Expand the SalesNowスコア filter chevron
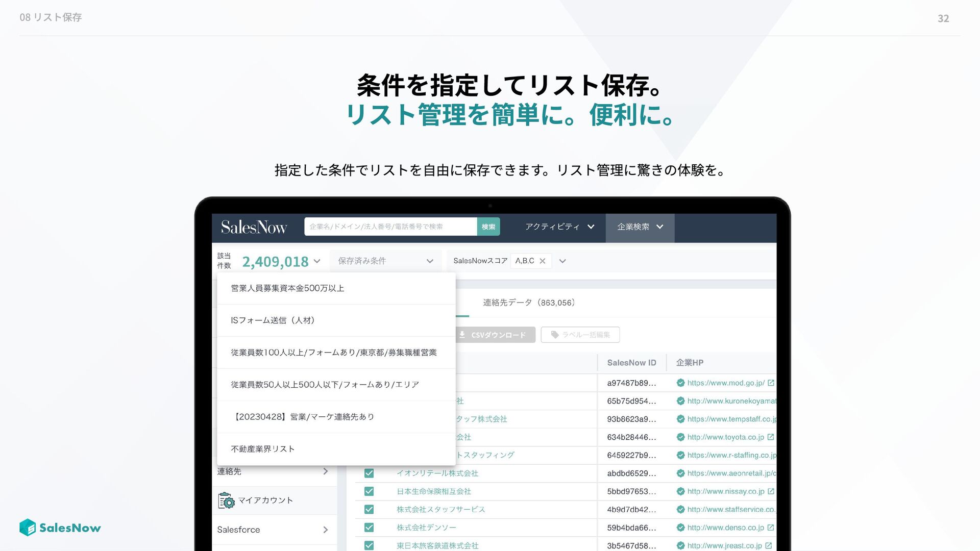Image resolution: width=980 pixels, height=551 pixels. click(562, 261)
